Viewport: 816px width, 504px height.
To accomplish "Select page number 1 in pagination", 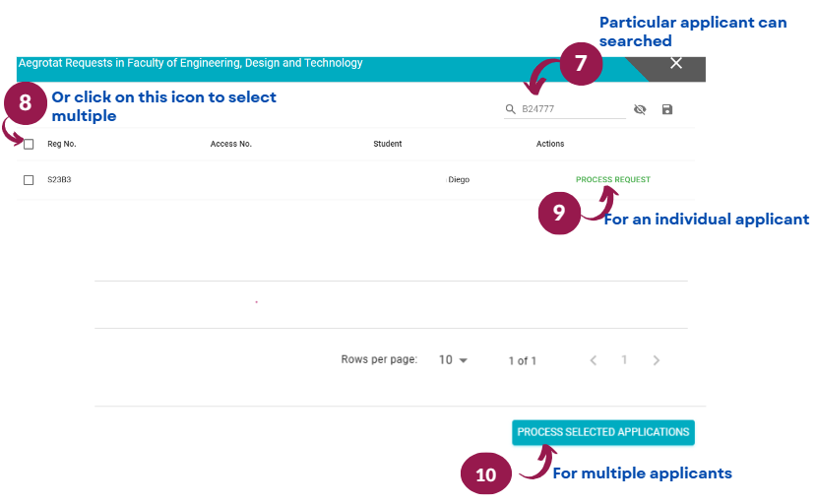I will point(624,359).
